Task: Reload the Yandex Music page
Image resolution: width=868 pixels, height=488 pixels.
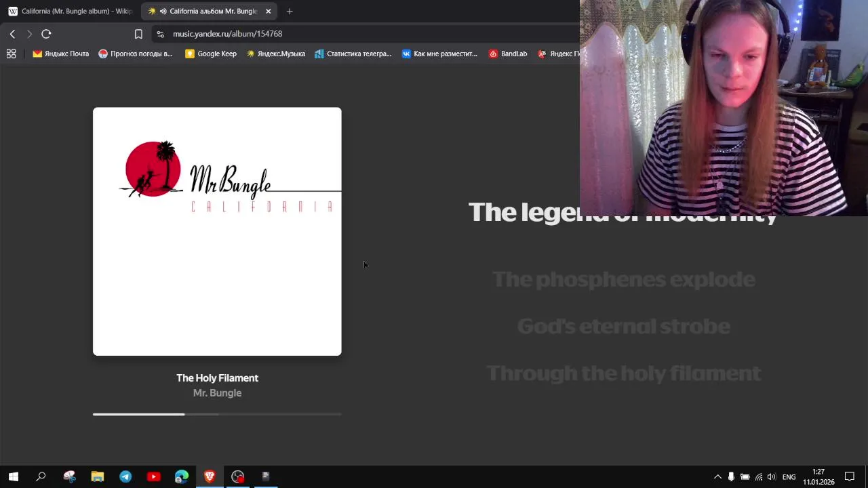Action: 46,34
